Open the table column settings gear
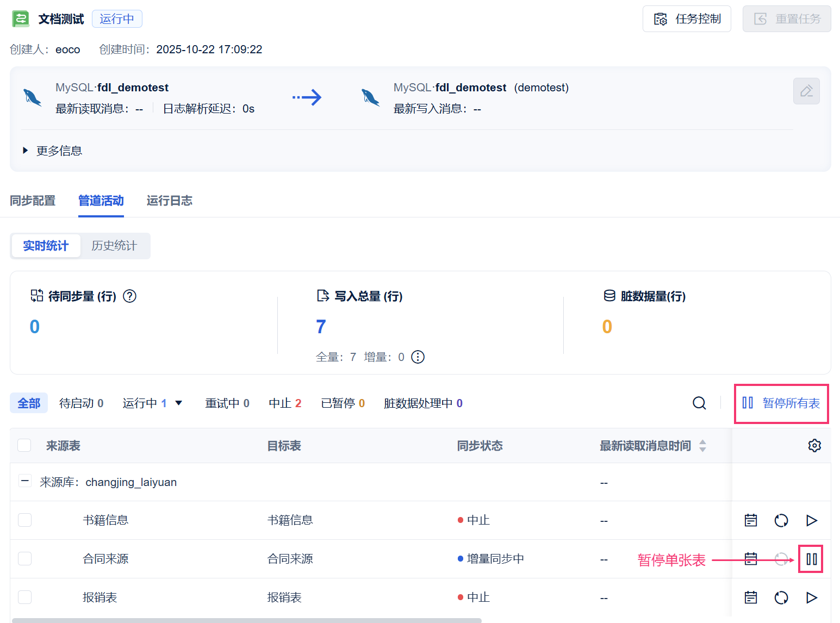The image size is (840, 623). (x=814, y=446)
